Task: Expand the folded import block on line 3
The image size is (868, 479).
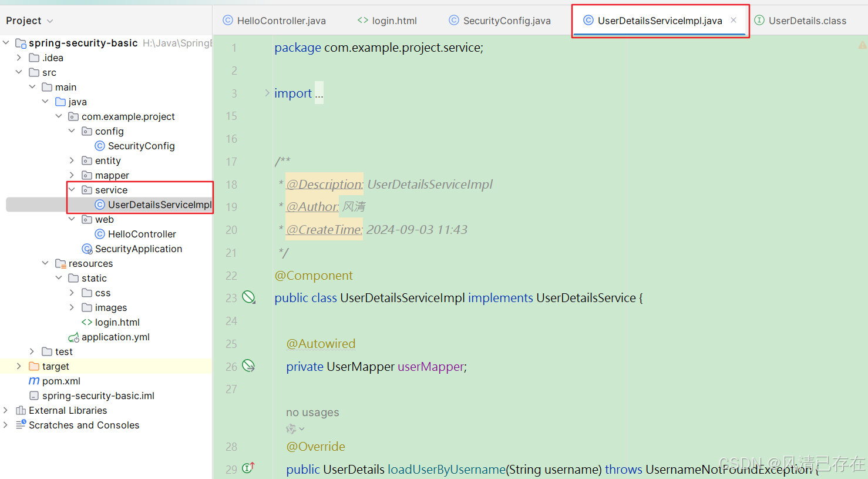Action: click(x=267, y=93)
